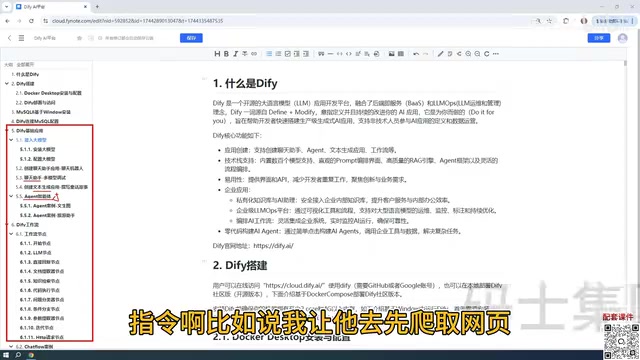
Task: Jump to 2.1 Docker Desktop outline item
Action: pos(49,93)
